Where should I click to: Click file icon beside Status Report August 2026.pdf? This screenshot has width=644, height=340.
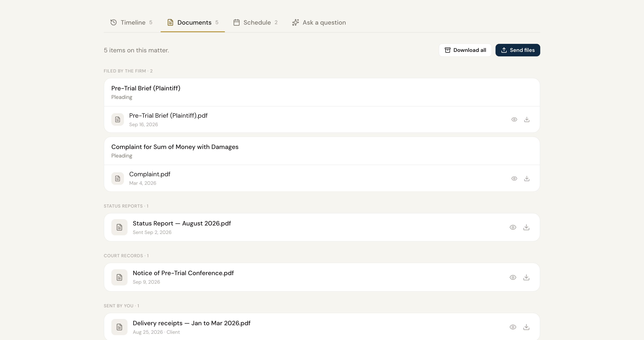pos(119,227)
